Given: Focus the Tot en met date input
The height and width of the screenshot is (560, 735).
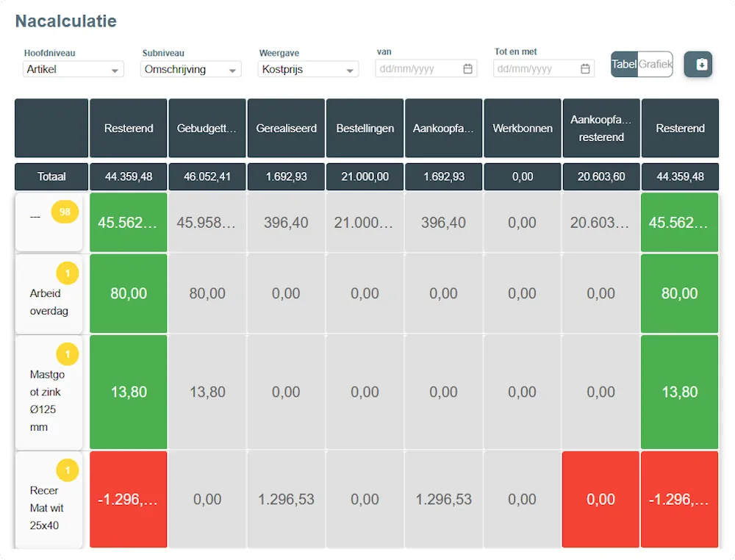Looking at the screenshot, I should click(544, 69).
